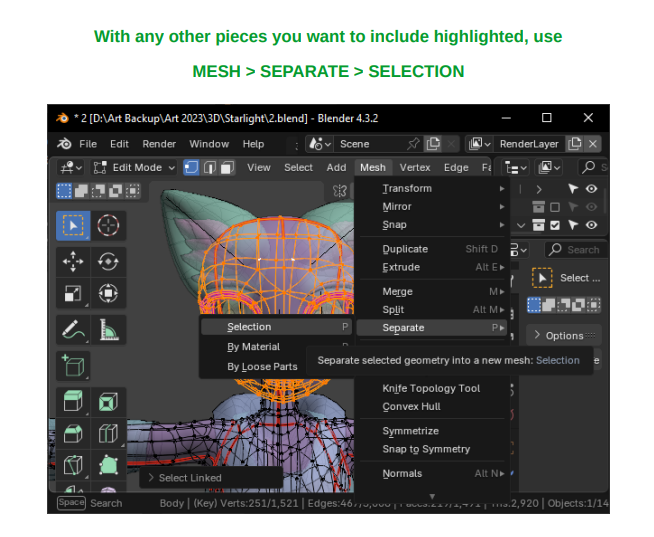Open the Edit Mode dropdown
The height and width of the screenshot is (537, 654).
[134, 168]
